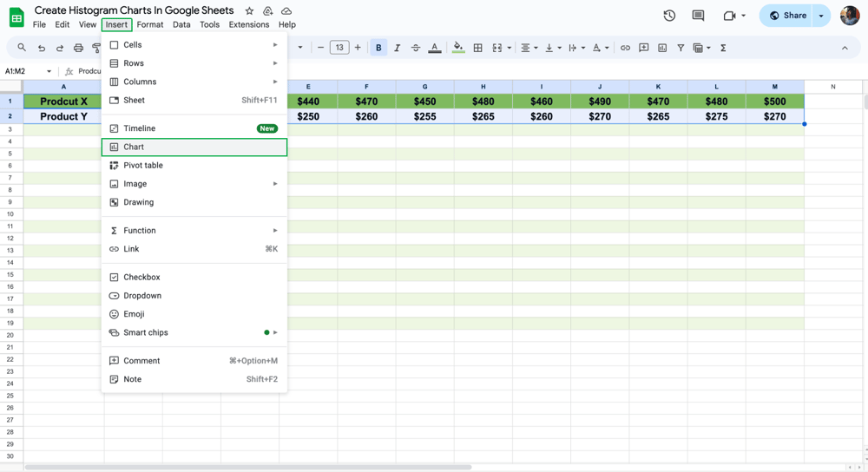
Task: Open the fill color picker
Action: (x=458, y=48)
